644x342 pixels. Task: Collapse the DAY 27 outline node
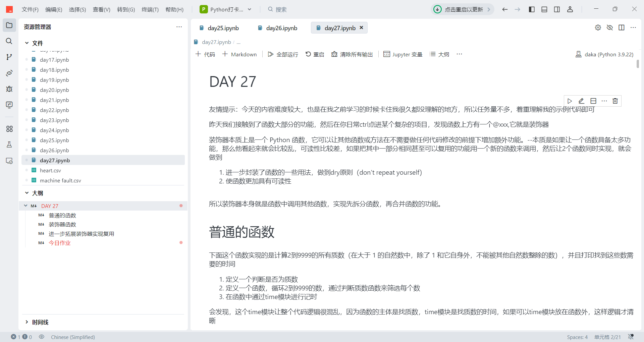pos(26,206)
